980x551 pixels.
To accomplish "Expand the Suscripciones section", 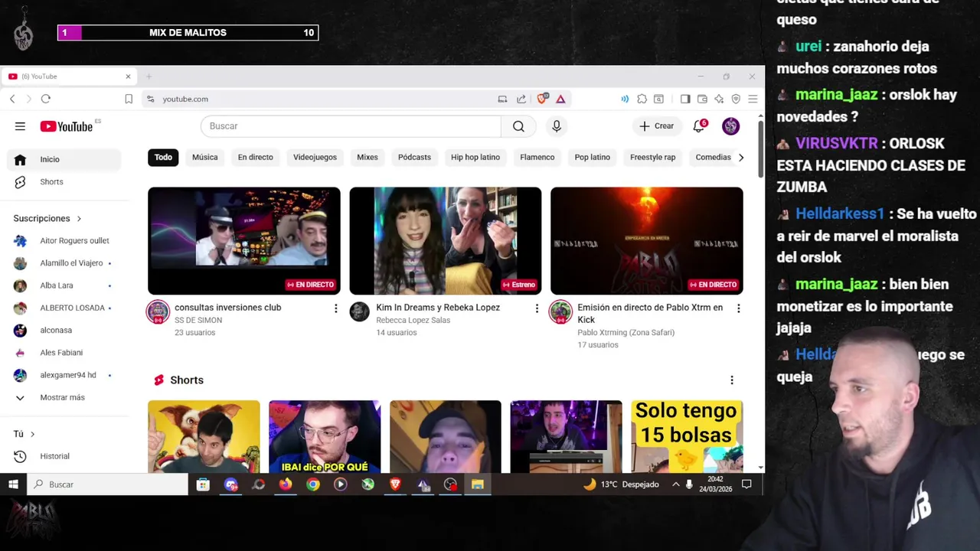I will click(47, 218).
